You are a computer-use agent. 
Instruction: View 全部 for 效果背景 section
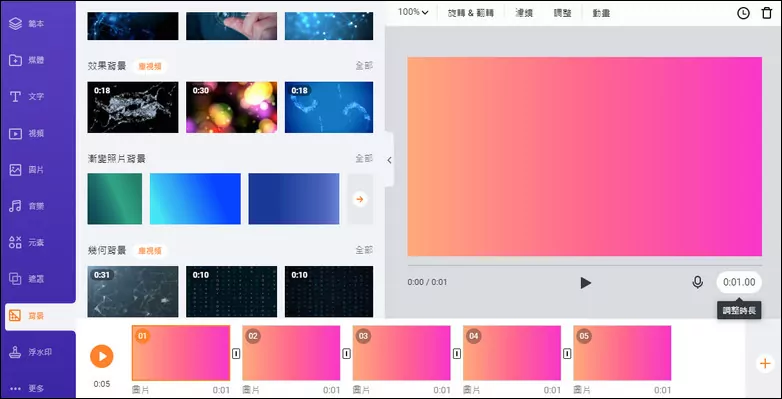tap(364, 66)
